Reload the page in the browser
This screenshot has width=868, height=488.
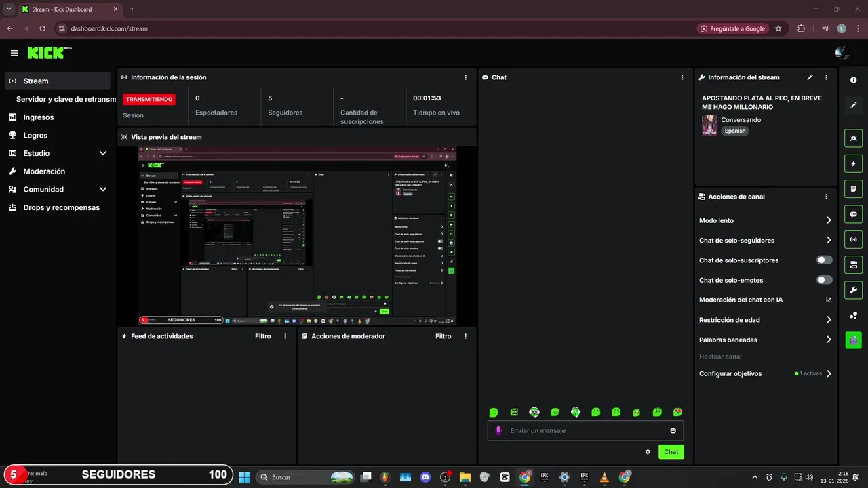(x=43, y=28)
